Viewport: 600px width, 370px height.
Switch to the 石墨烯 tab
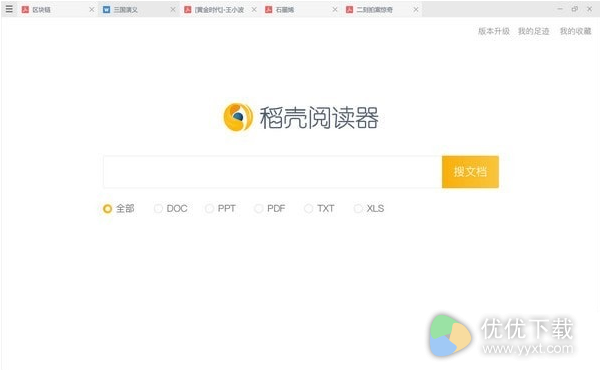[301, 10]
